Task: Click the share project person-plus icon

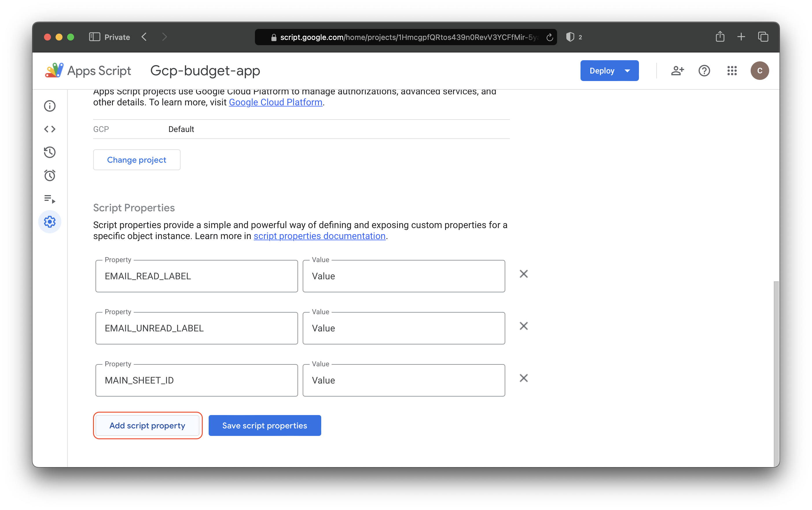Action: [x=677, y=71]
